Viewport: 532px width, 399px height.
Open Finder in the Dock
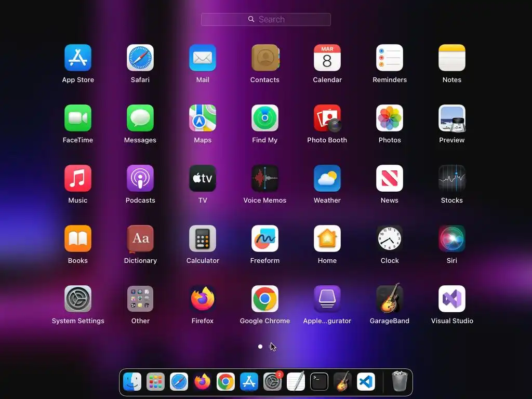tap(132, 382)
